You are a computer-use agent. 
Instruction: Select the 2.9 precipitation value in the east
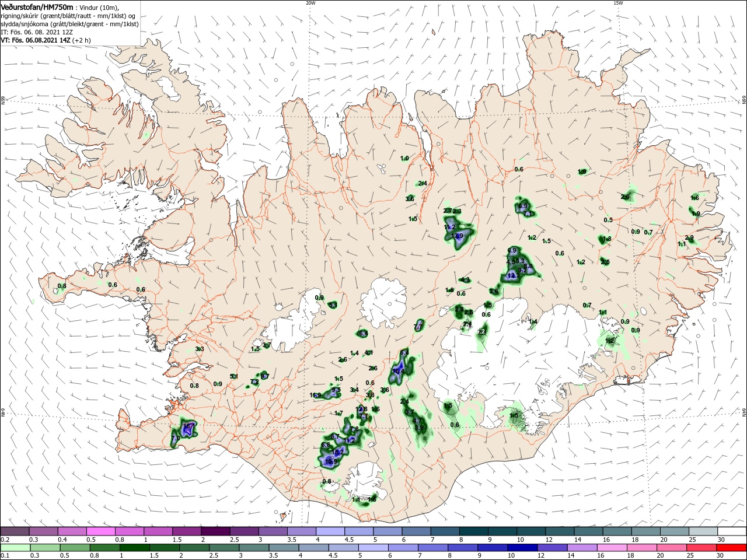coord(689,238)
